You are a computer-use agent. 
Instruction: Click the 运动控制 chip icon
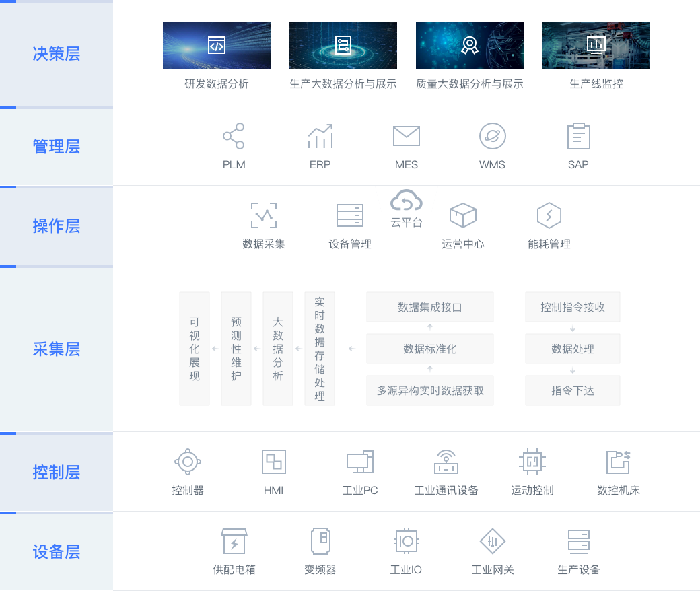[x=532, y=462]
